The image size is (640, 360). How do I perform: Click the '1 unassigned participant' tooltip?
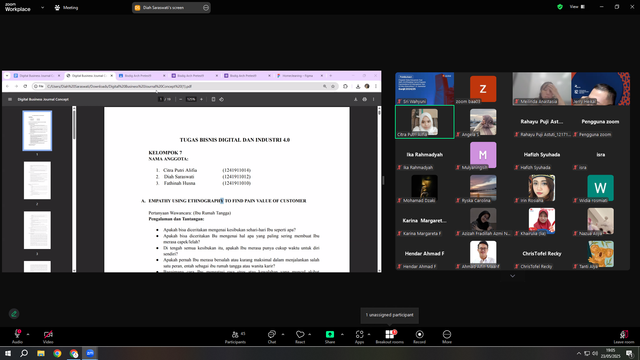[389, 315]
